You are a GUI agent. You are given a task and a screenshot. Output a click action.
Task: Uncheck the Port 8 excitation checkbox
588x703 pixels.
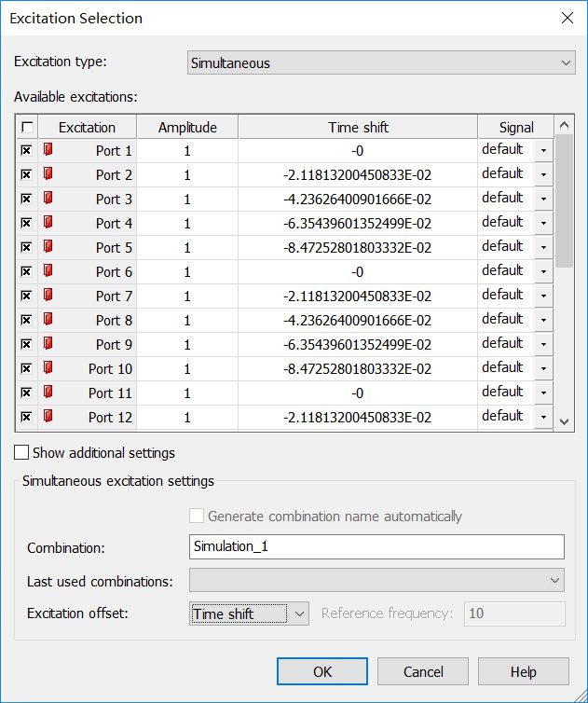pos(26,320)
